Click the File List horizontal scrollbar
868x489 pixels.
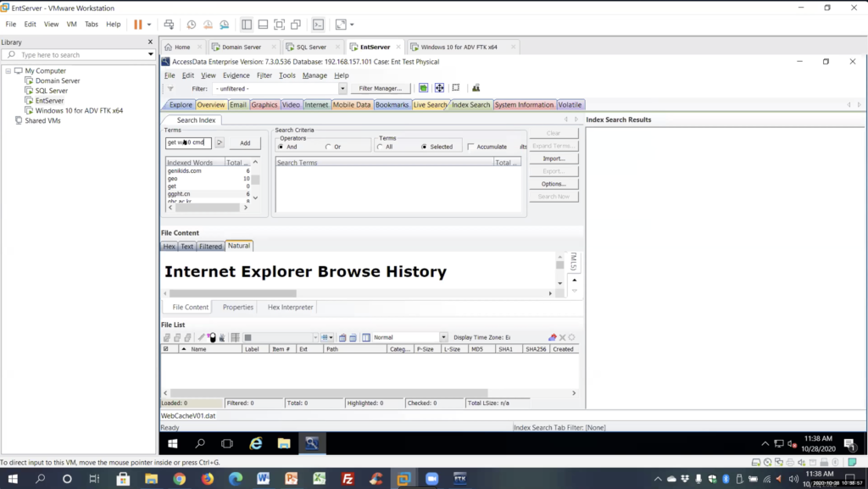(x=328, y=392)
